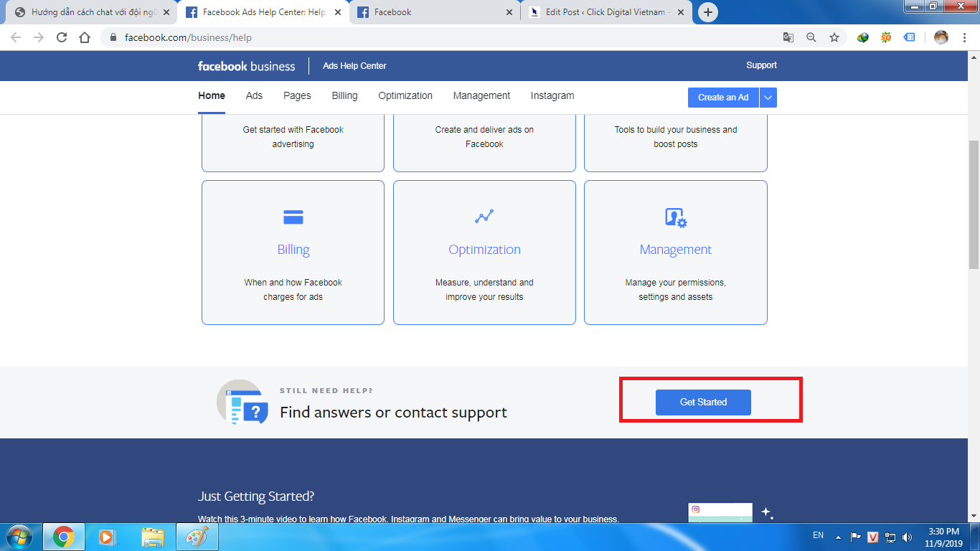Viewport: 980px width, 551px height.
Task: Show hidden tray icons arrow
Action: pyautogui.click(x=837, y=536)
